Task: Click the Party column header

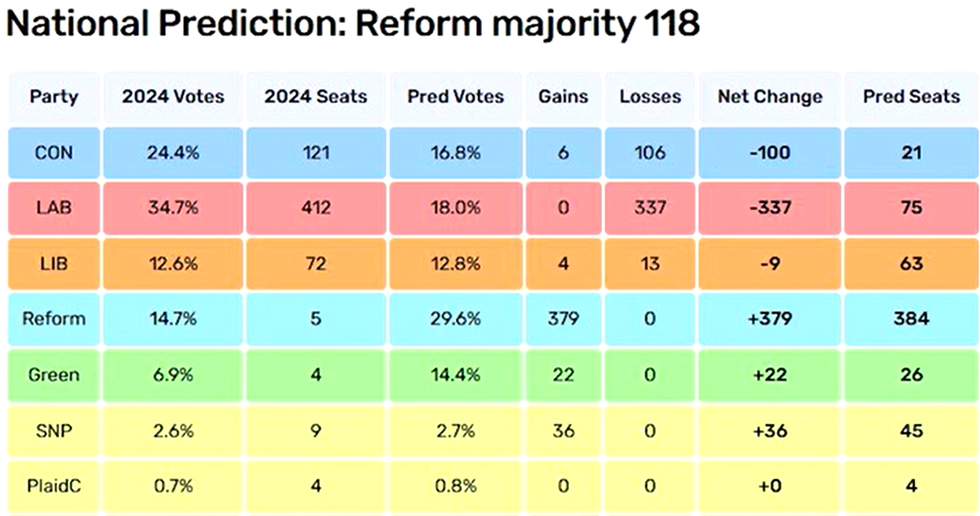Action: (x=54, y=97)
